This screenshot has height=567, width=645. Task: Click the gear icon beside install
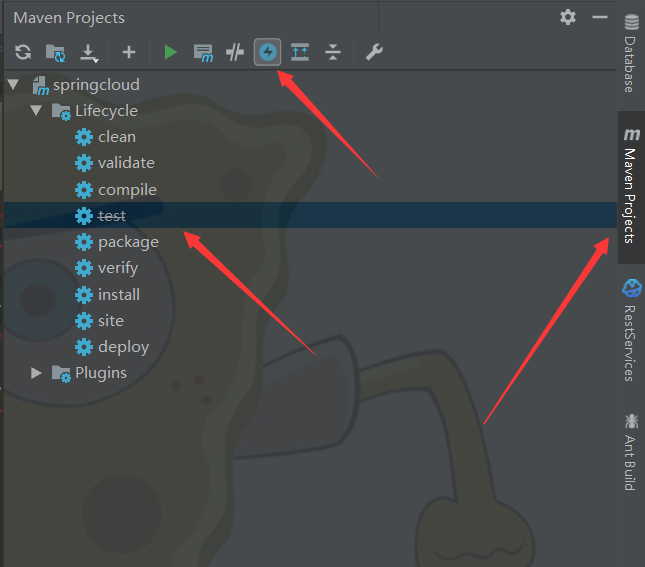(x=84, y=295)
